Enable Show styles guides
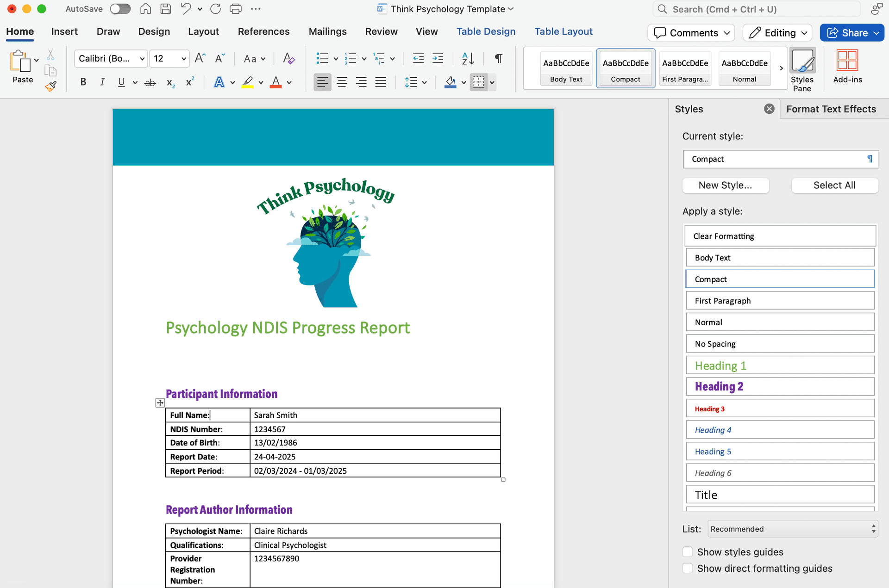This screenshot has height=588, width=889. pyautogui.click(x=687, y=551)
